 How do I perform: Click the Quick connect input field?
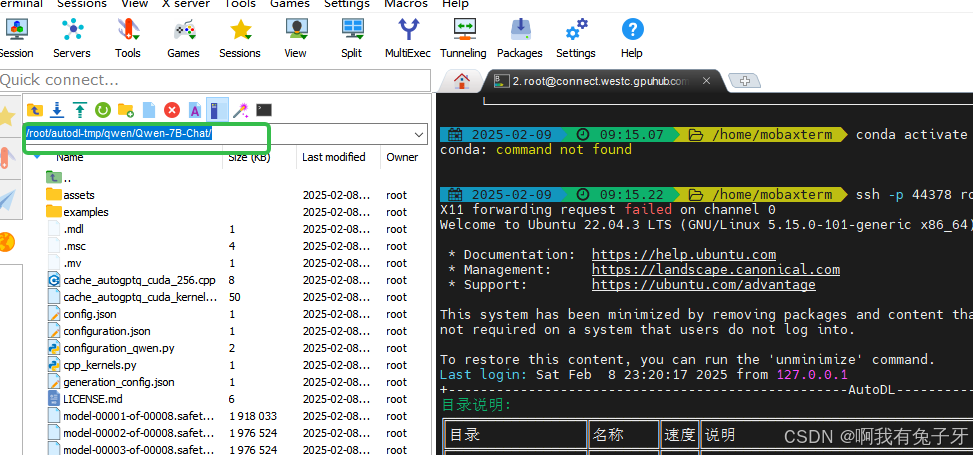[215, 80]
